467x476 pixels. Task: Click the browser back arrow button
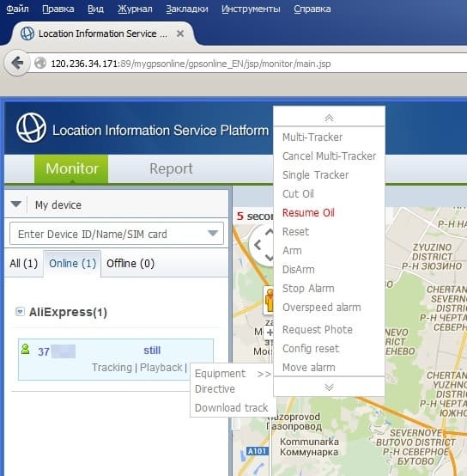pos(17,63)
